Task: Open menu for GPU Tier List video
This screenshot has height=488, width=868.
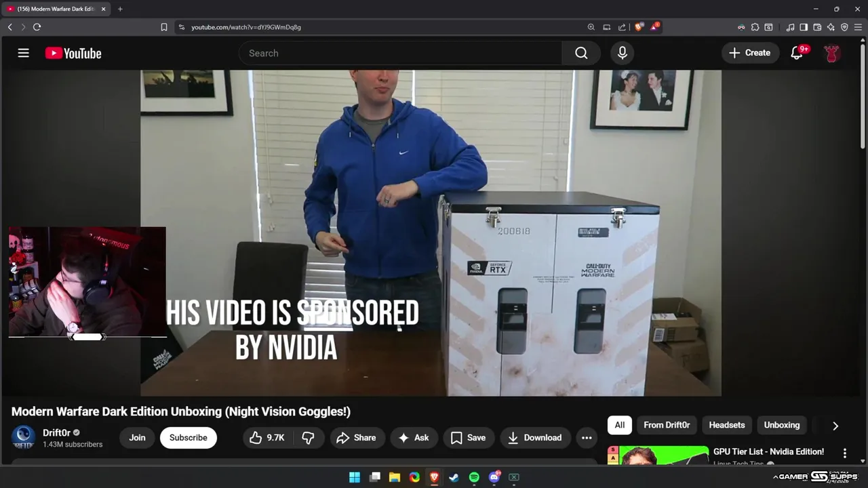Action: pos(845,453)
